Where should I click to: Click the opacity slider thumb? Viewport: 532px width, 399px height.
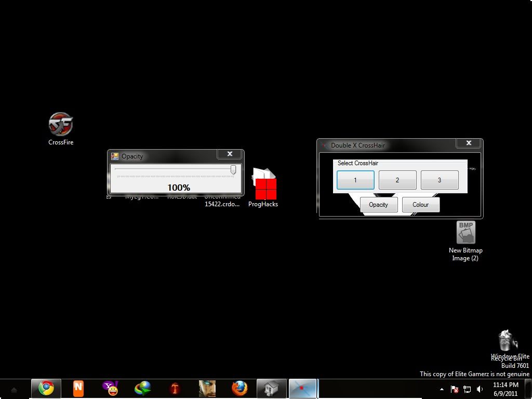pos(233,170)
